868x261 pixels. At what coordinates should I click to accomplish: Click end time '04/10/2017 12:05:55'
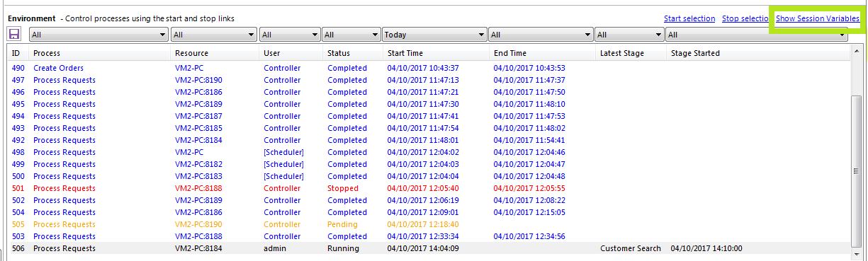click(529, 188)
